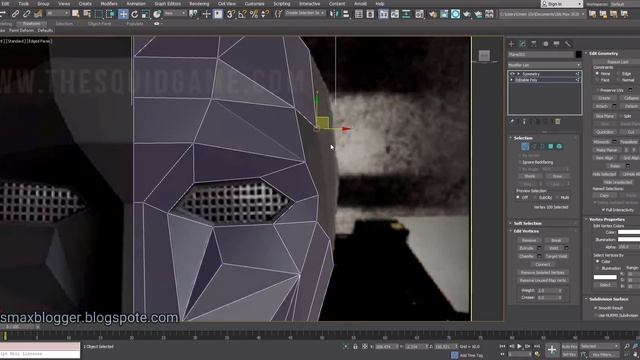Open the Utilities wrench tab

568,44
